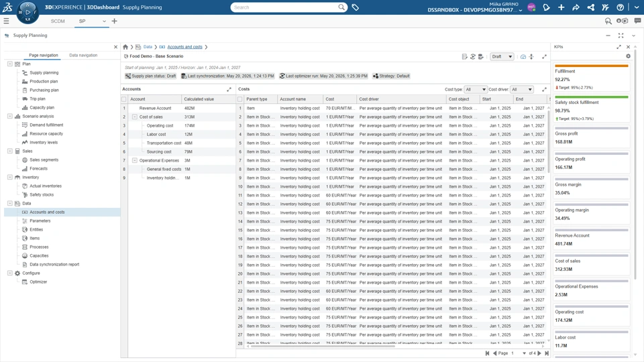
Task: Open the Draft status dropdown
Action: click(502, 56)
